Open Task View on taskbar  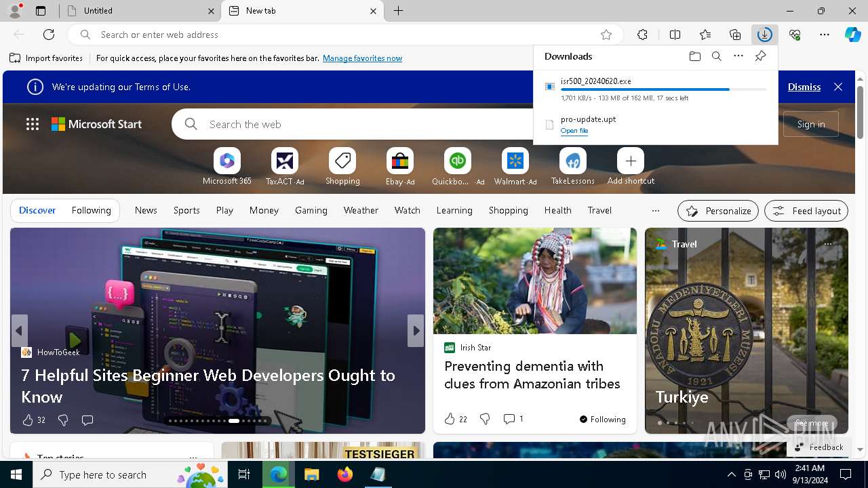point(244,474)
